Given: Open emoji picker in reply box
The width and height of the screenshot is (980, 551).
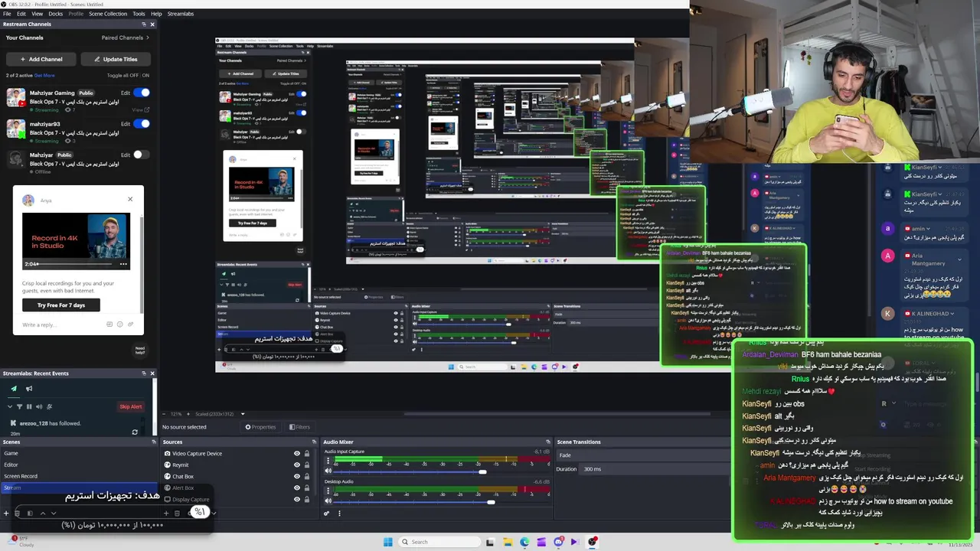Looking at the screenshot, I should (x=120, y=324).
